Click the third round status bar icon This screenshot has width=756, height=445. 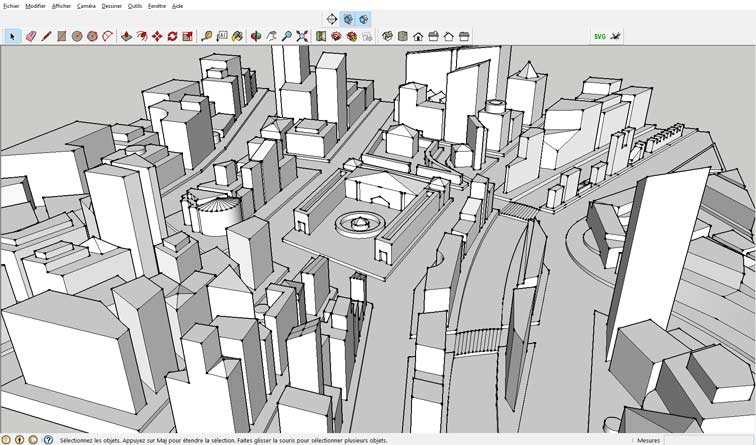click(x=33, y=440)
